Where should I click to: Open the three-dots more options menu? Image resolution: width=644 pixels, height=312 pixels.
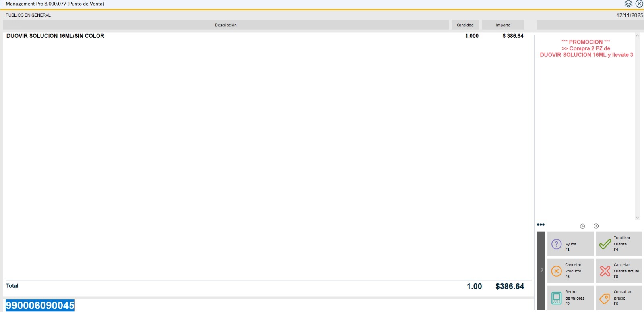point(541,225)
